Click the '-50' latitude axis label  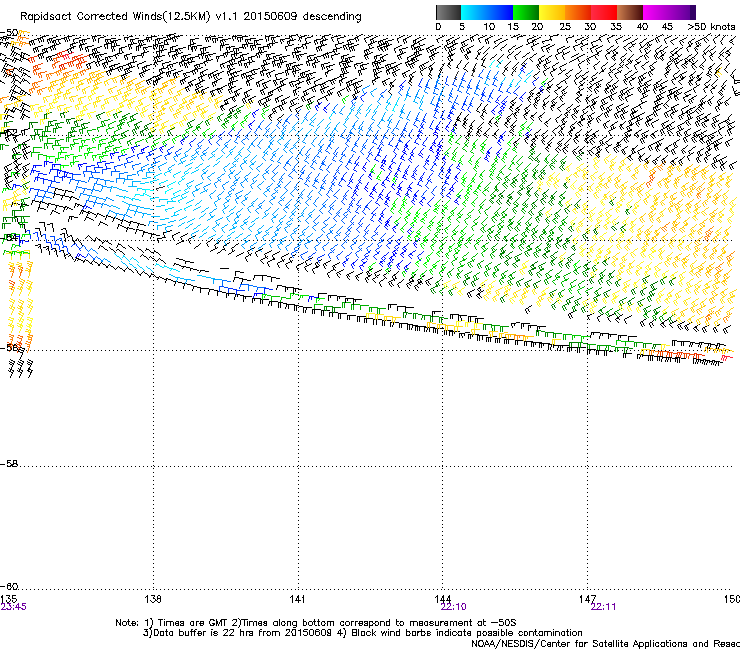[9, 33]
